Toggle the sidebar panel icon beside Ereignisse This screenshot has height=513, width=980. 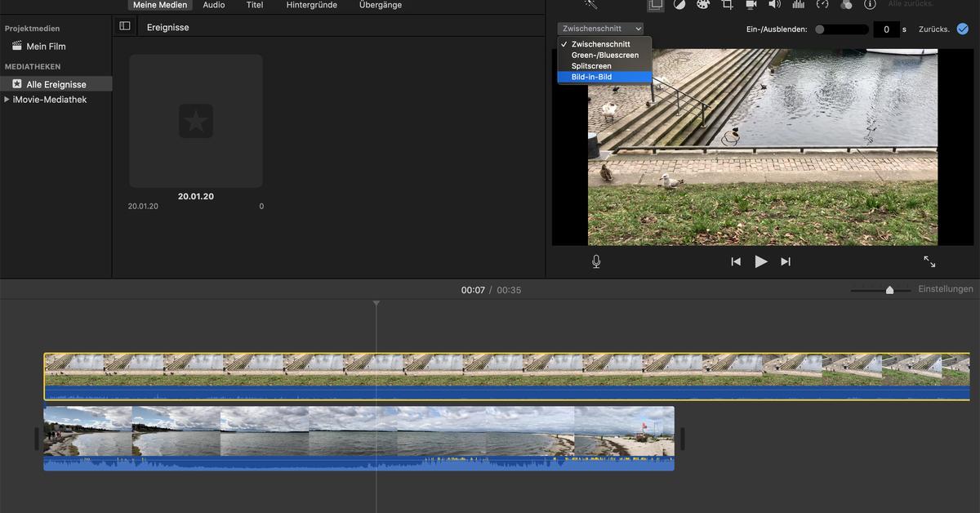pos(125,26)
